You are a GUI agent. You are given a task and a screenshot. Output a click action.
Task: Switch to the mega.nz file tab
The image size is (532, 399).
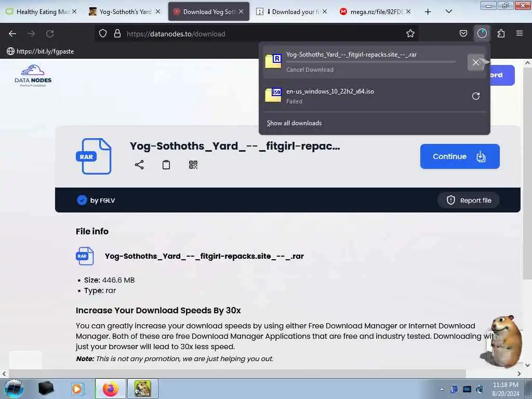click(x=376, y=12)
